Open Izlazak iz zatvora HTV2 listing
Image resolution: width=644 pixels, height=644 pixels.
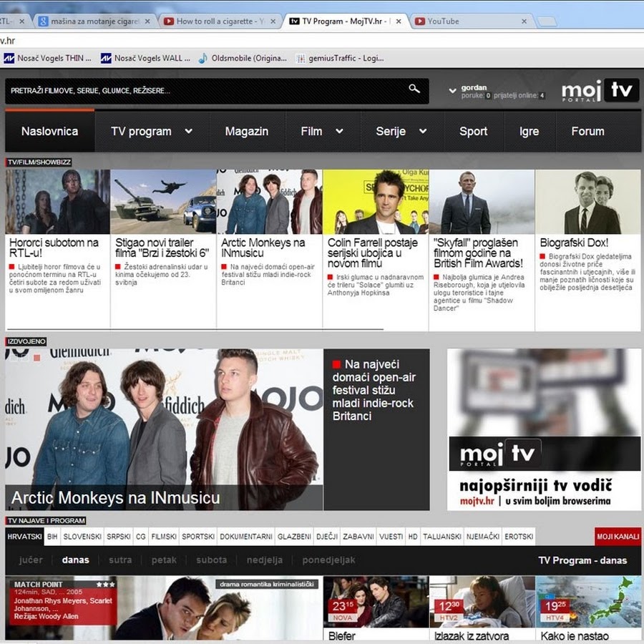482,609
